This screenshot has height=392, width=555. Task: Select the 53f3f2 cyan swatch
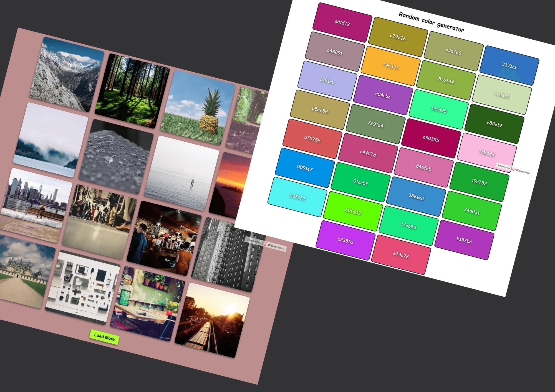tap(297, 197)
